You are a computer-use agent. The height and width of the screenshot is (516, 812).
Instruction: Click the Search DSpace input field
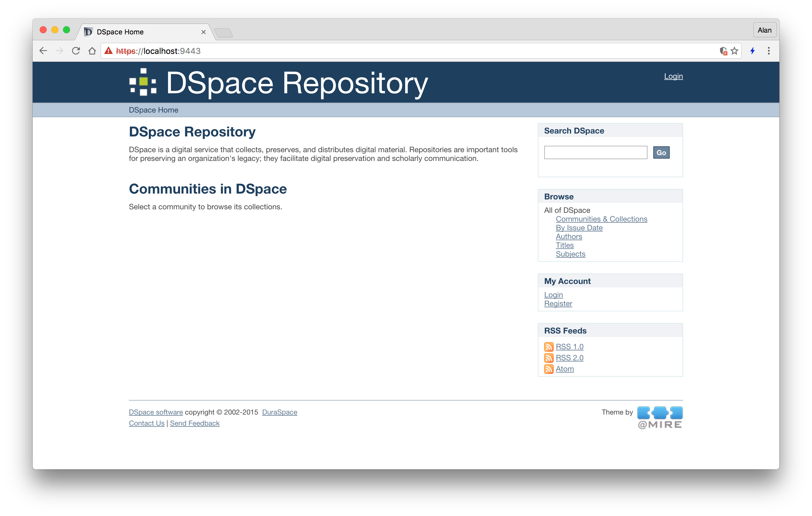(596, 153)
